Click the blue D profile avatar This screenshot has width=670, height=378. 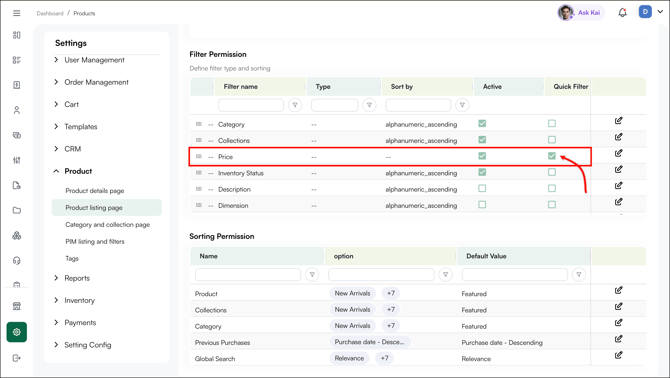pos(645,12)
